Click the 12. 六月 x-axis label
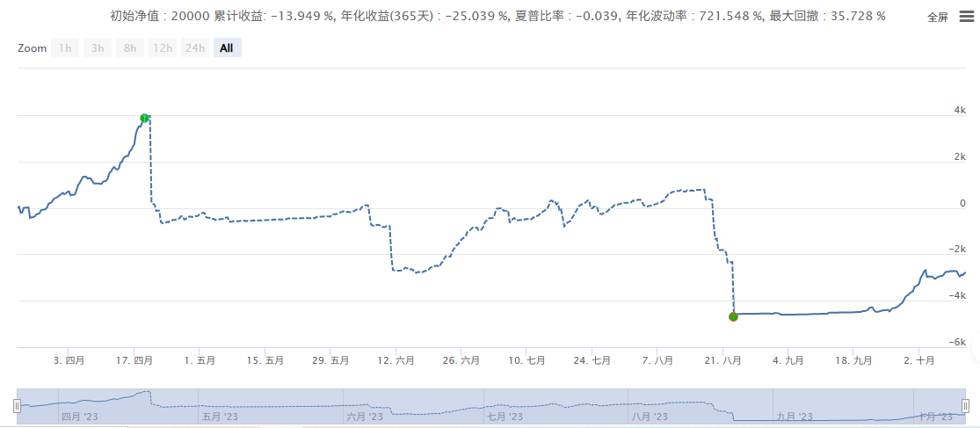Screen dimensions: 980x428 coord(396,360)
